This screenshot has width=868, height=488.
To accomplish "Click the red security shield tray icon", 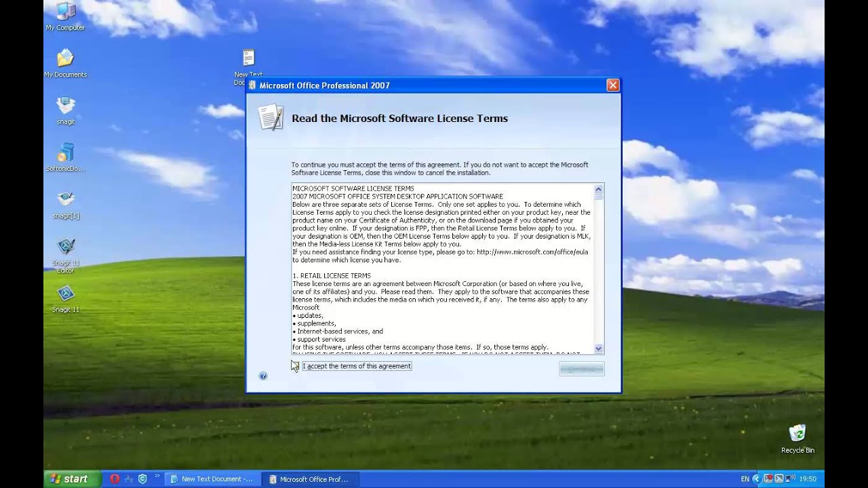I will pos(767,479).
